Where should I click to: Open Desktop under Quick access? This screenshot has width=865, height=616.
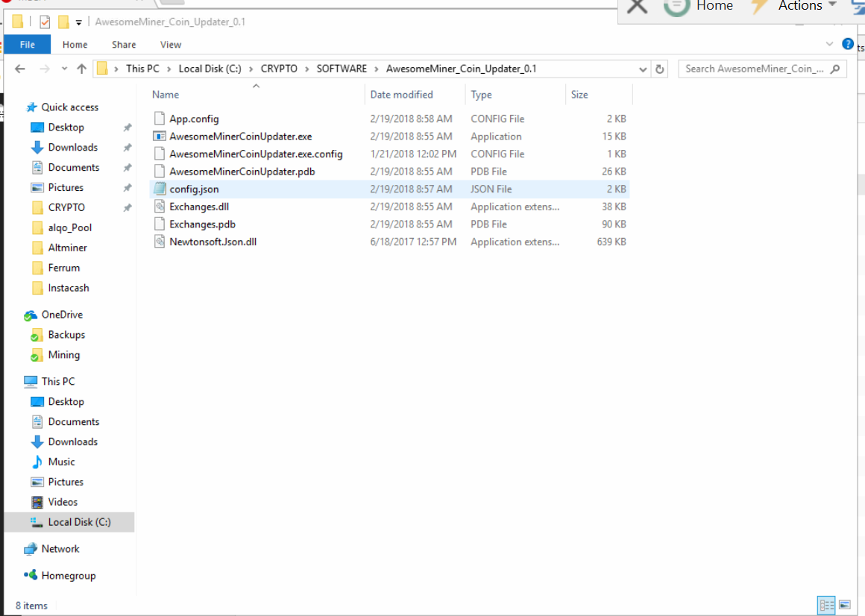(66, 128)
